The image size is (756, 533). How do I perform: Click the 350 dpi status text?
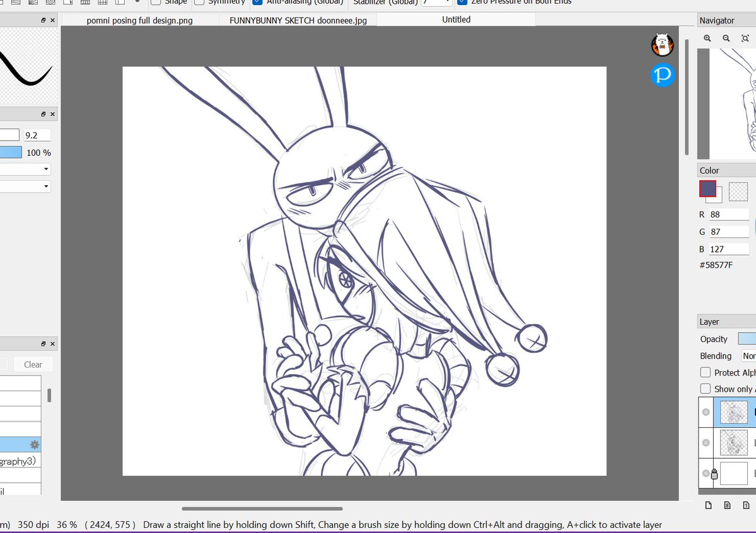click(x=33, y=524)
